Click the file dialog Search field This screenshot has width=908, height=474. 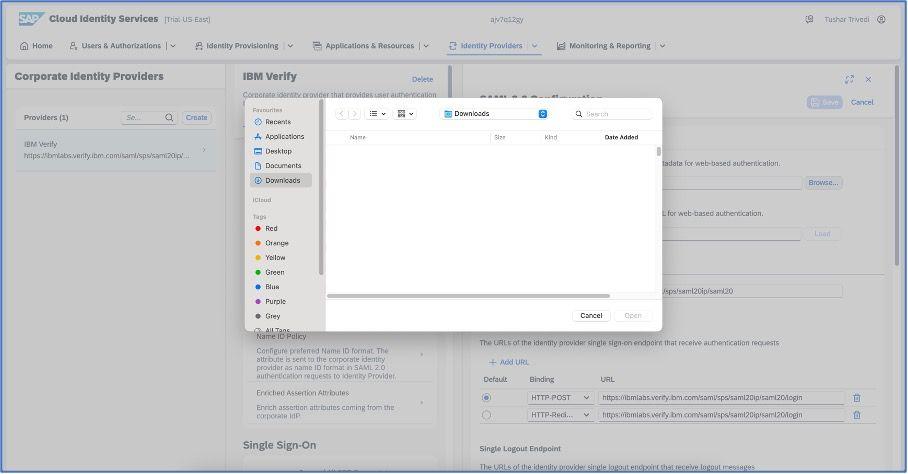612,114
